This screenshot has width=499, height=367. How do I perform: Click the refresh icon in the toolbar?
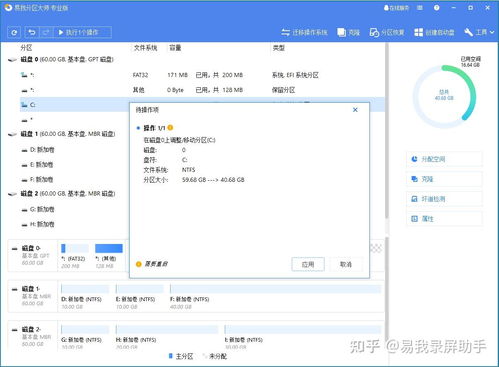pyautogui.click(x=14, y=32)
